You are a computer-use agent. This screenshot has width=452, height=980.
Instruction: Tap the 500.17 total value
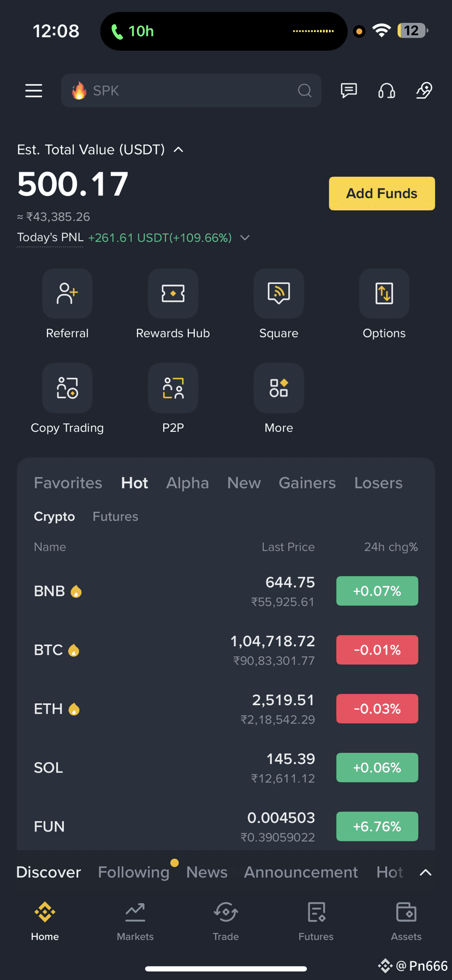[x=73, y=184]
